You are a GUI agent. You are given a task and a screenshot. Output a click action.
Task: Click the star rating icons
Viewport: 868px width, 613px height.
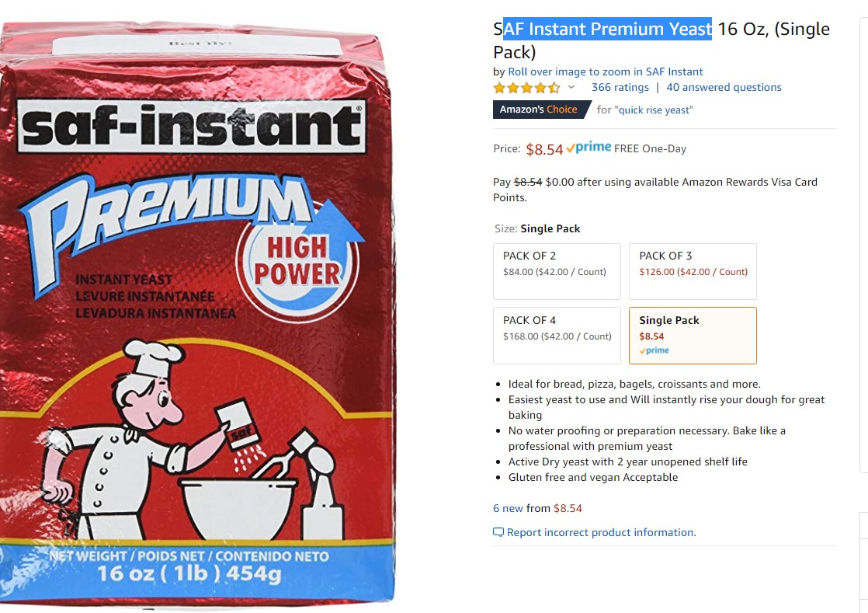click(526, 88)
